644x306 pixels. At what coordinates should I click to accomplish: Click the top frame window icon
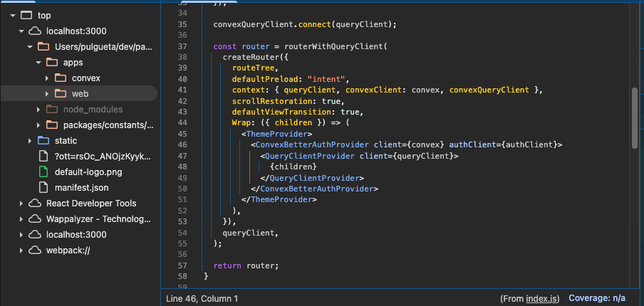(26, 16)
